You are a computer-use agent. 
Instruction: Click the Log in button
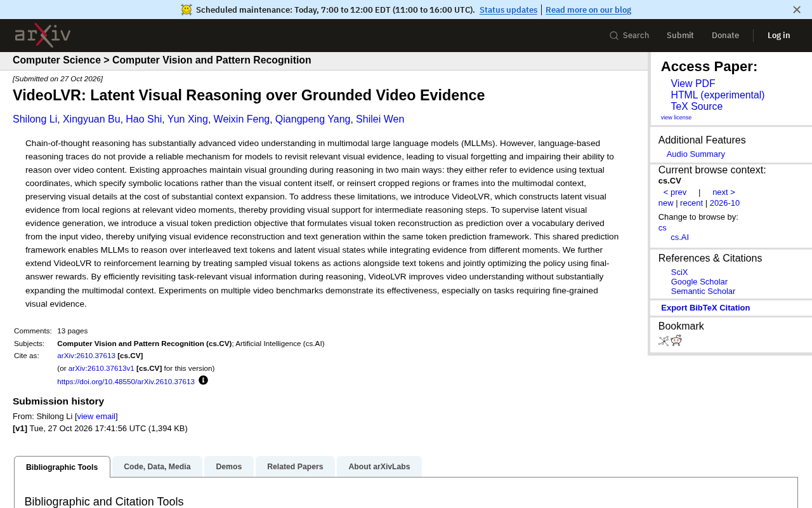click(x=778, y=36)
